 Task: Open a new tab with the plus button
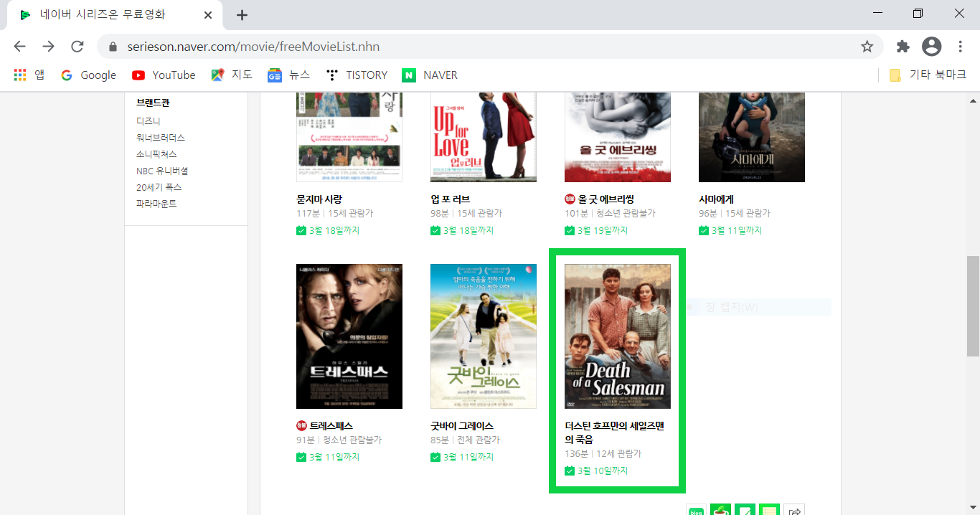[x=242, y=15]
